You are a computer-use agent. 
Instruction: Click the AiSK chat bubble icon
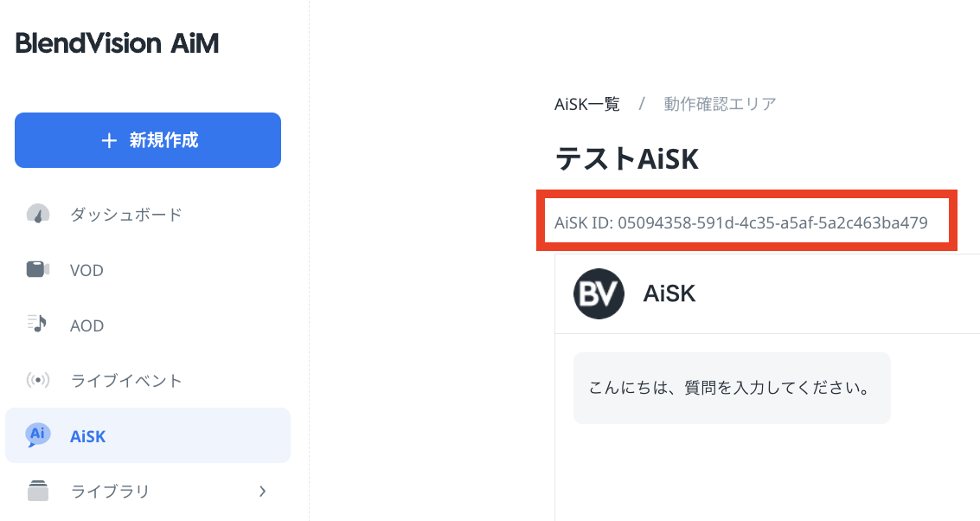(37, 434)
